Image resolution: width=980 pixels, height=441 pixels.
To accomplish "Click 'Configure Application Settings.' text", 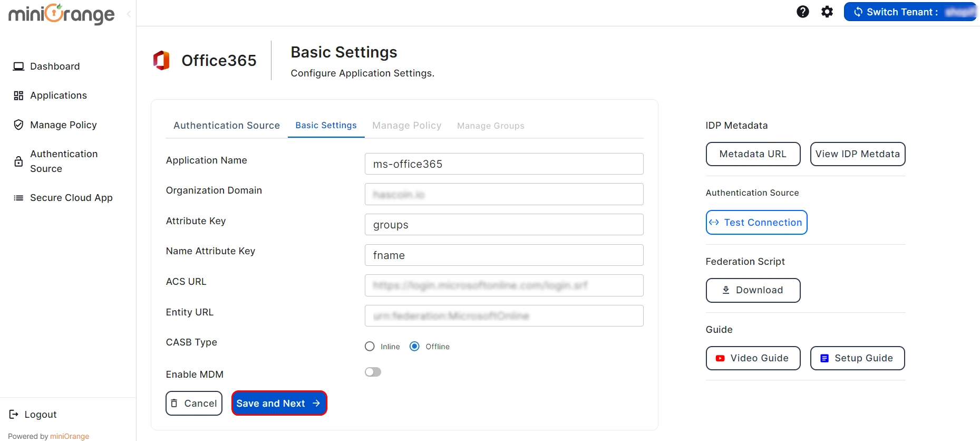I will 363,73.
